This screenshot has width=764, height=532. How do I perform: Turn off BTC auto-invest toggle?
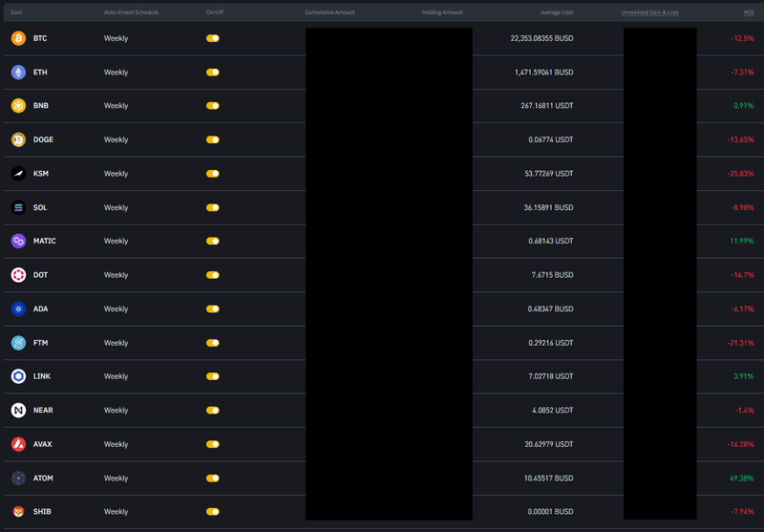click(x=213, y=38)
